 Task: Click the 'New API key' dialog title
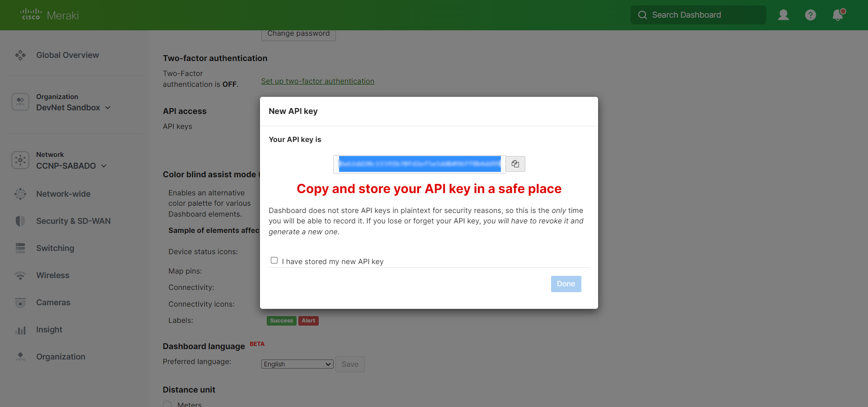(x=293, y=111)
